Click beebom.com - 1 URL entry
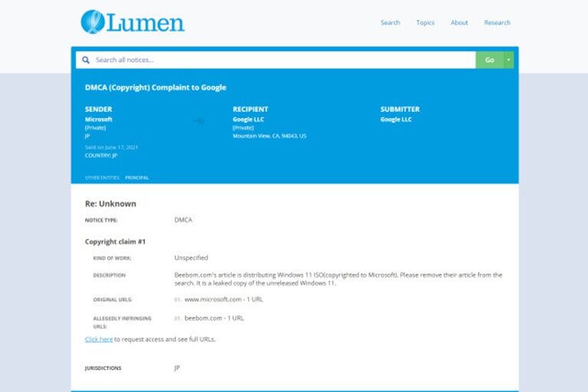Viewport: 588px width, 392px height. click(214, 318)
